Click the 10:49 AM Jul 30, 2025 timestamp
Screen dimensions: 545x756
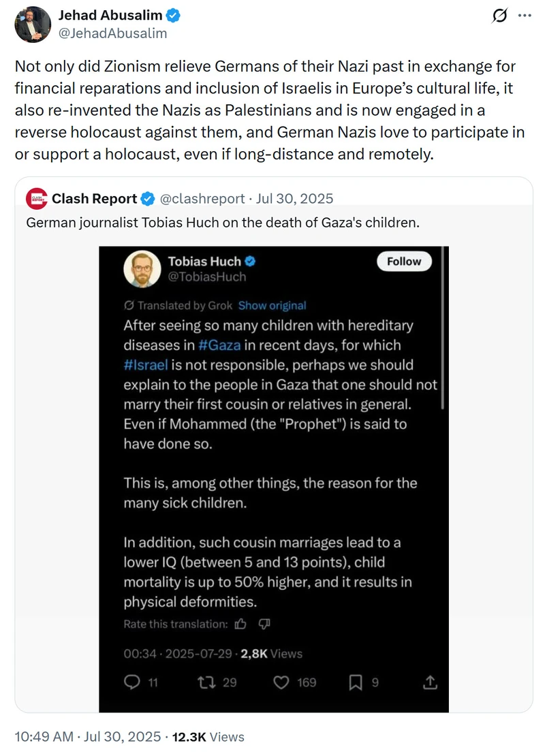[x=87, y=737]
